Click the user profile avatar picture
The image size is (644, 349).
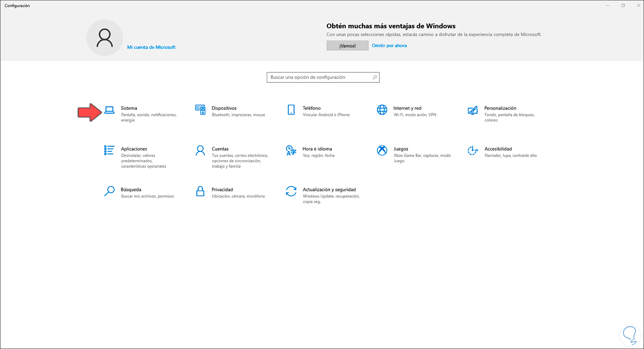pyautogui.click(x=105, y=38)
